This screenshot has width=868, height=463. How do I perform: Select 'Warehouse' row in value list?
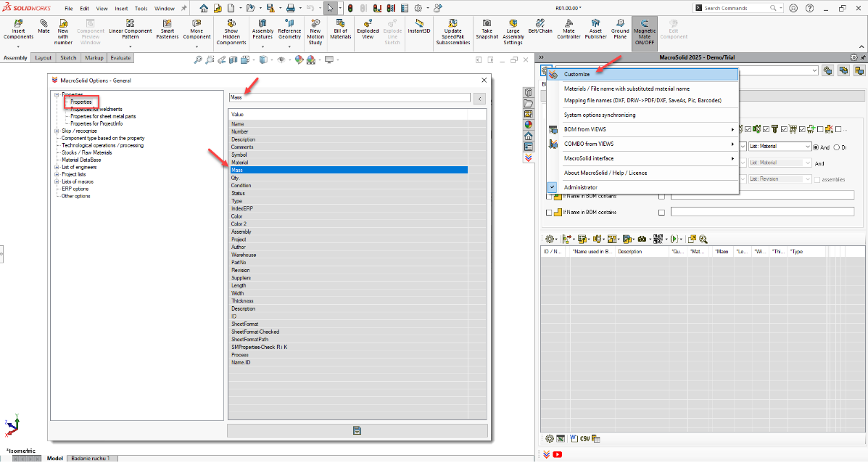pyautogui.click(x=349, y=255)
